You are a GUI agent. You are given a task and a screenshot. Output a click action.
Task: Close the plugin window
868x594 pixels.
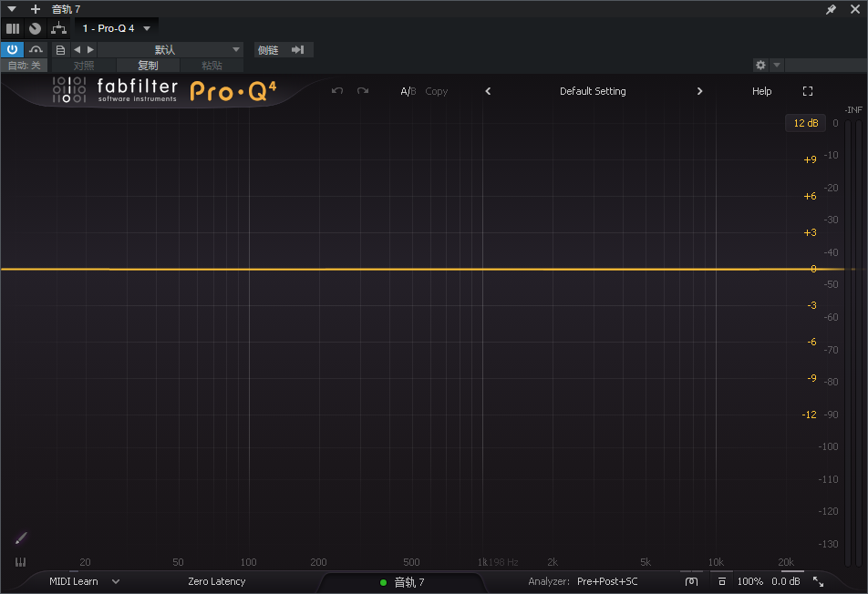854,9
